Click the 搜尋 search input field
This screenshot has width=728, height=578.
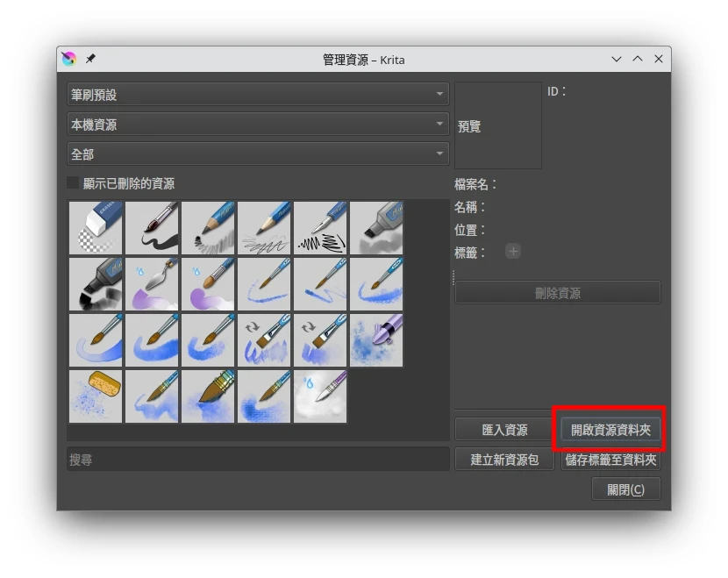click(x=258, y=460)
